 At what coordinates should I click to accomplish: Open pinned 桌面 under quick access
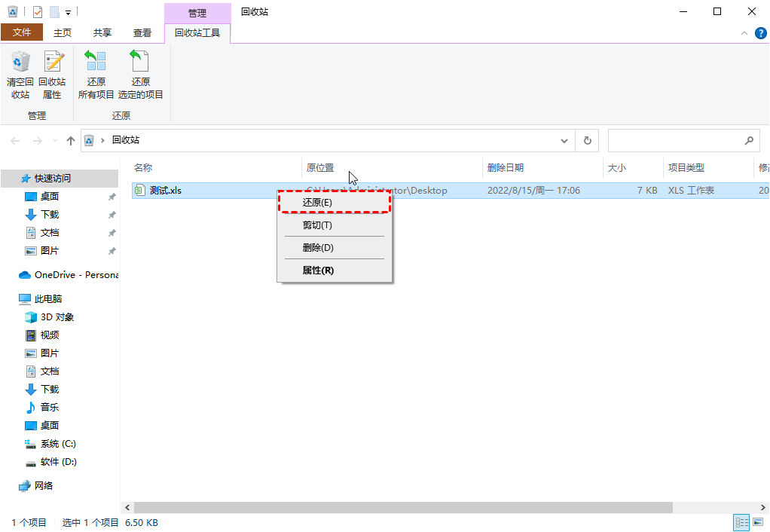pyautogui.click(x=50, y=197)
